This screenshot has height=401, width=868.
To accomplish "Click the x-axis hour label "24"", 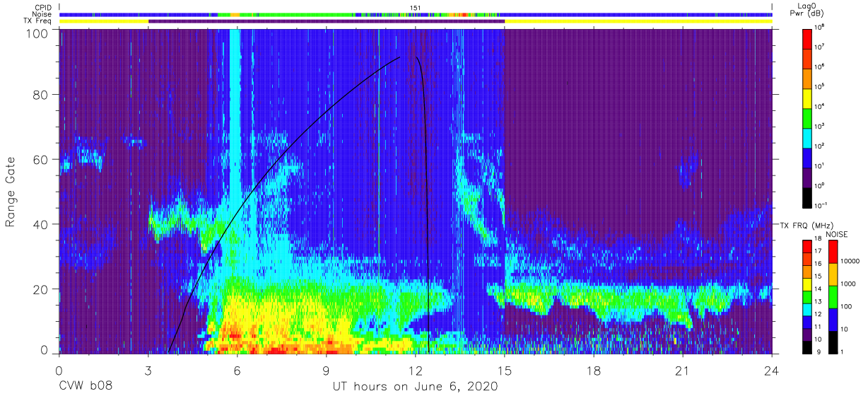I will pos(772,371).
